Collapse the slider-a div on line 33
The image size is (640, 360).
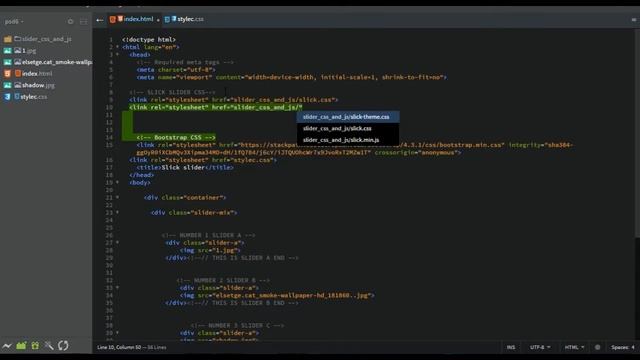tap(118, 287)
